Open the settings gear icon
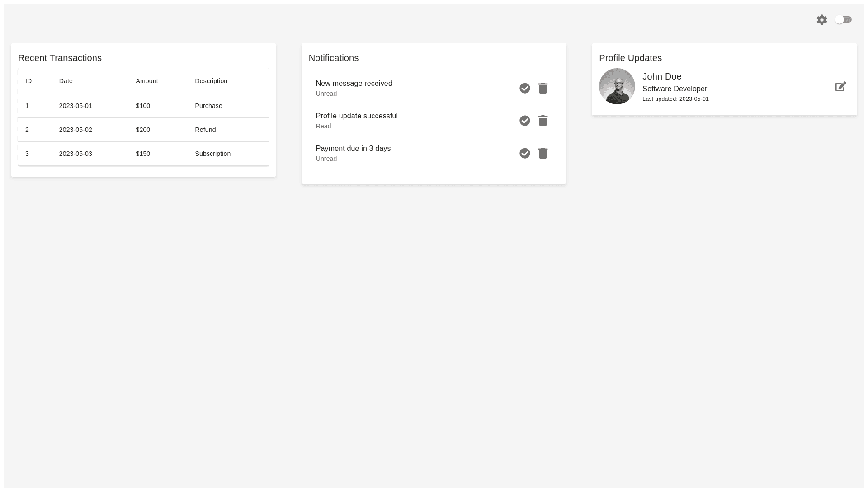 [821, 20]
